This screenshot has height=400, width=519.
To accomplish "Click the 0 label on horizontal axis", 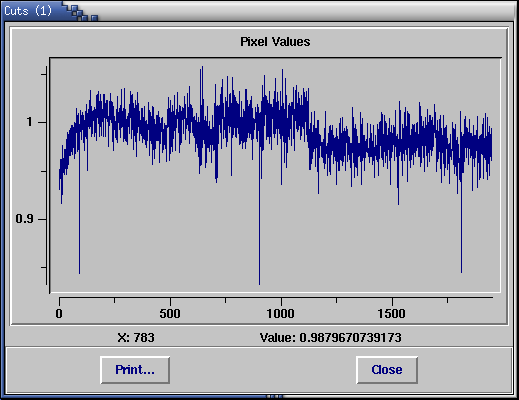I will 59,314.
